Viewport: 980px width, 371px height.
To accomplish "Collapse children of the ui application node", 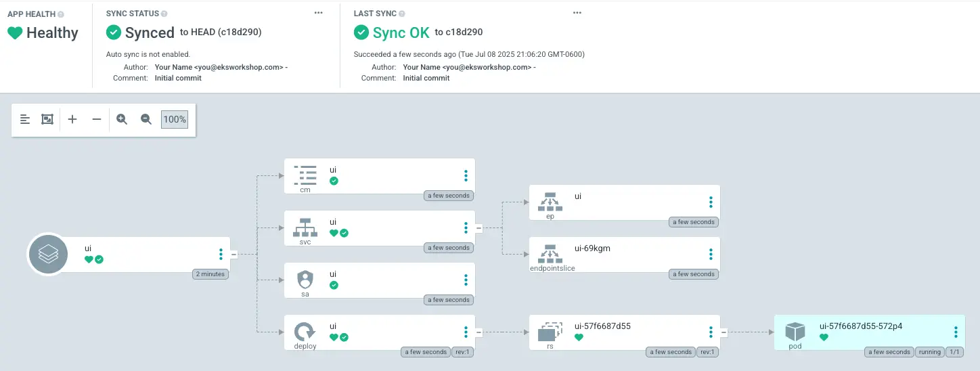I will pos(234,255).
